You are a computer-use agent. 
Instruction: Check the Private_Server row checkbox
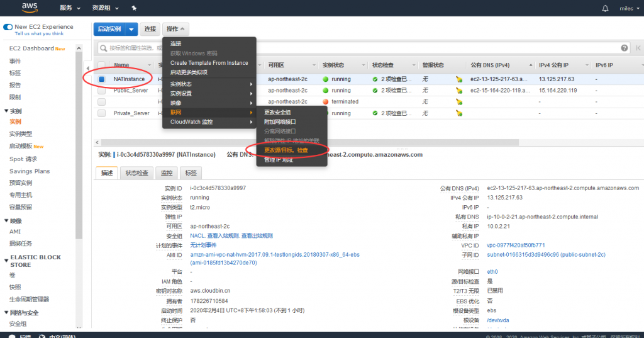point(101,113)
